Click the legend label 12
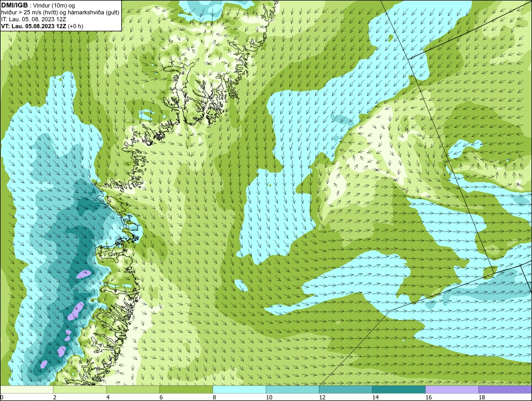 point(322,397)
